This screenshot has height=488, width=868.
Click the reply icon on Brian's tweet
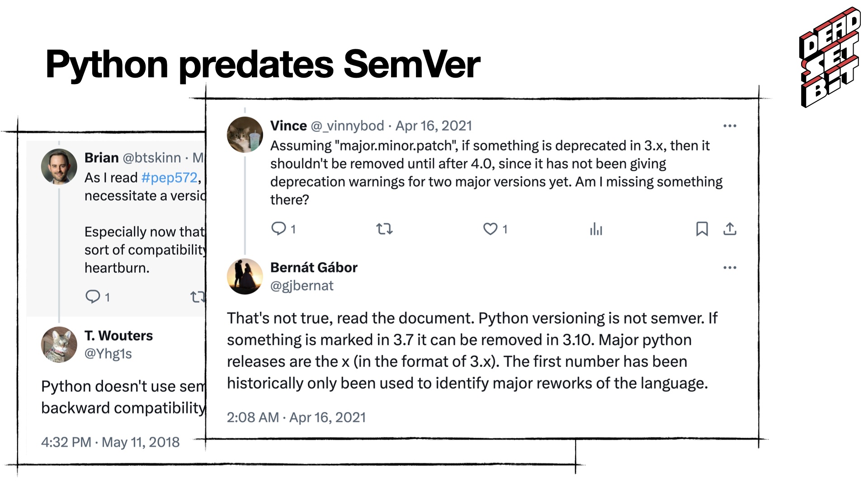pyautogui.click(x=93, y=296)
